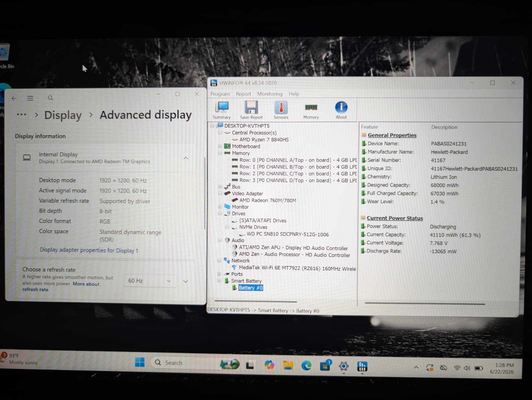The height and width of the screenshot is (400, 532).
Task: Expand the Bus tree node
Action: click(220, 187)
